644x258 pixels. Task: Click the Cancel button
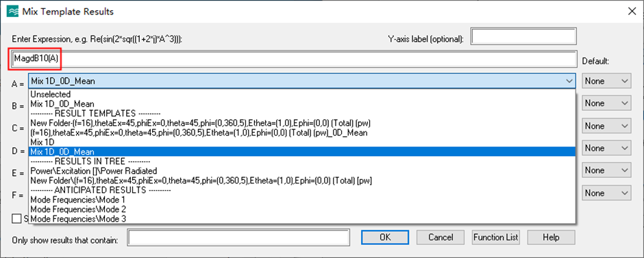(441, 237)
